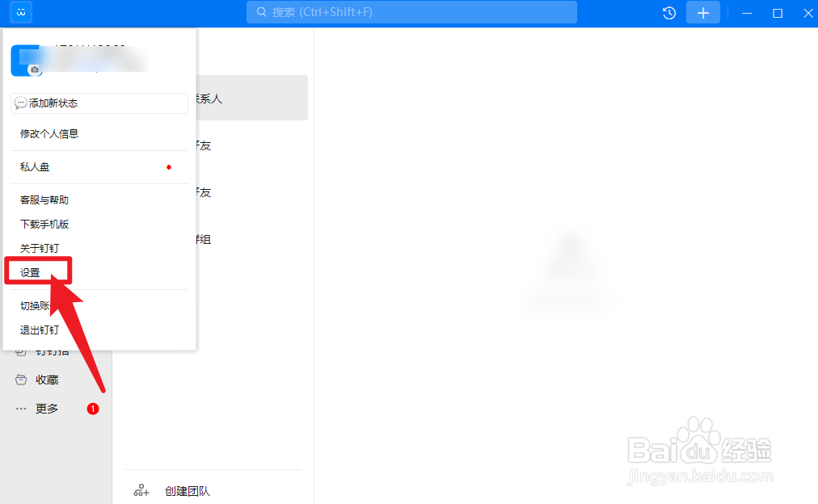Click the camera icon on the profile avatar
Image resolution: width=818 pixels, height=504 pixels.
click(33, 70)
